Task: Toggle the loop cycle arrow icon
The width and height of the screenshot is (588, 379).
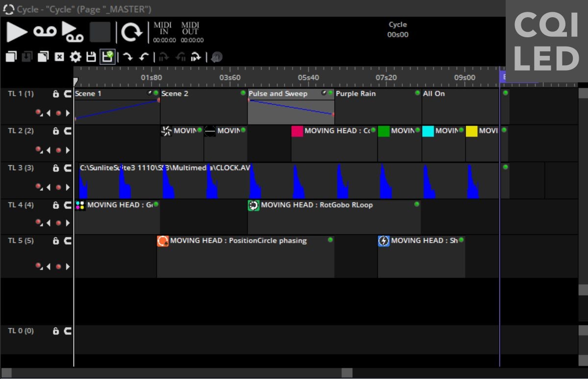Action: [131, 32]
